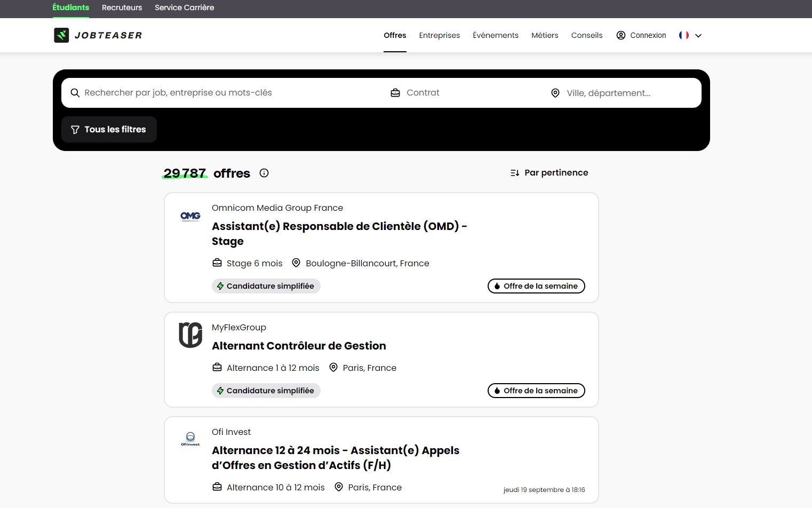The height and width of the screenshot is (508, 812).
Task: Click pin icon in Ofi Invest offer
Action: coord(339,487)
